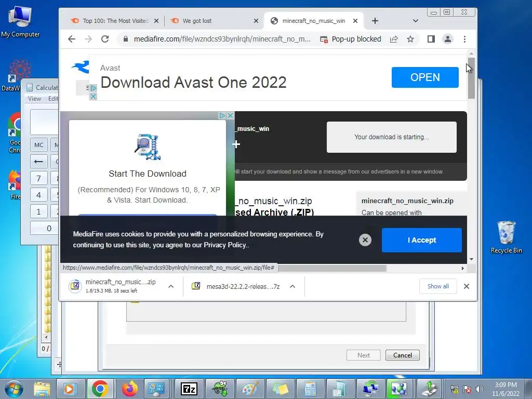Expand options for mesa3d-22.2.2 download
Image resolution: width=532 pixels, height=399 pixels.
click(x=292, y=286)
